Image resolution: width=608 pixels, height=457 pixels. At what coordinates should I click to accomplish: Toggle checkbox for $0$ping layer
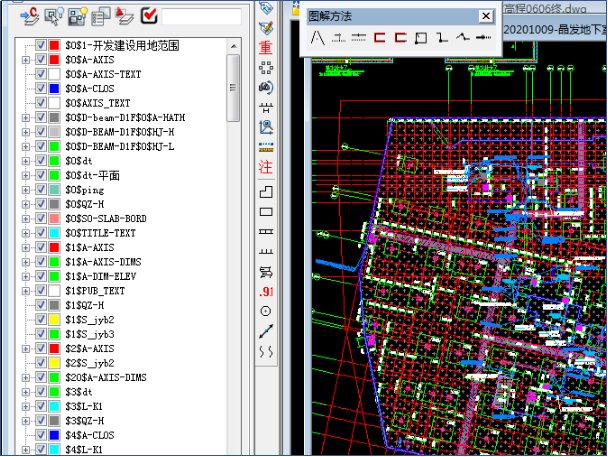(x=41, y=189)
